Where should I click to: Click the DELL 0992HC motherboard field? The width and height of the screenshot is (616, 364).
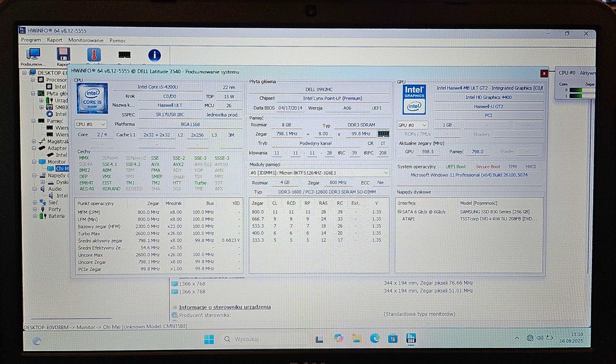click(x=318, y=89)
